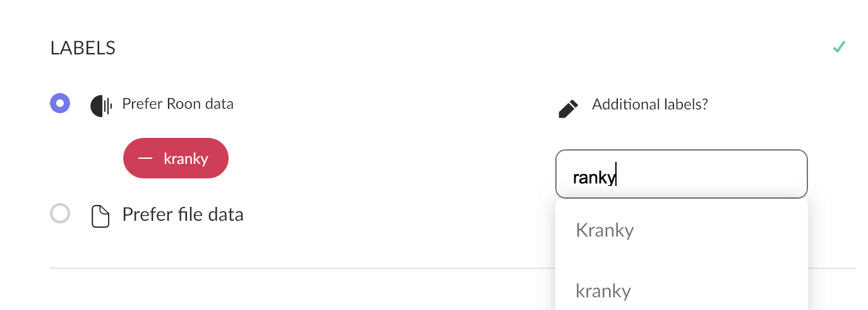
Task: Remove the red kranky label pill
Action: 176,158
